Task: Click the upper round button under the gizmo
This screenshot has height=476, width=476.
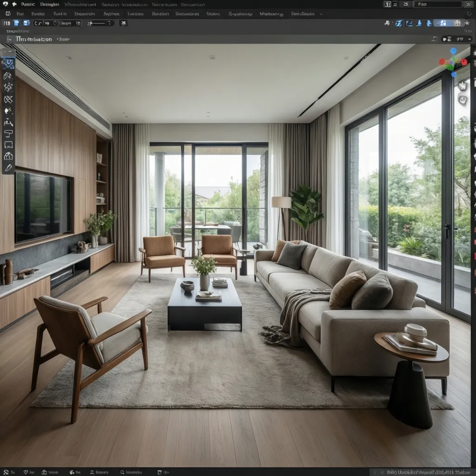Action: coord(463,86)
